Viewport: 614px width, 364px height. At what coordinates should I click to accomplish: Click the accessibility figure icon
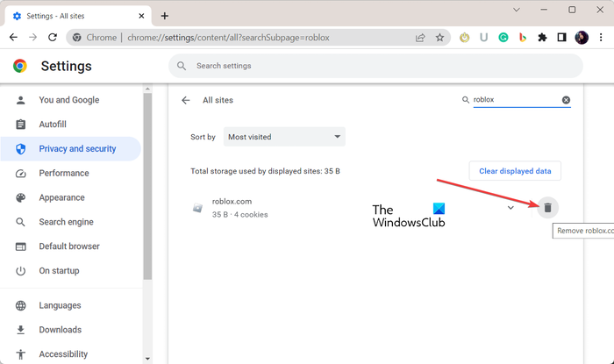tap(20, 354)
